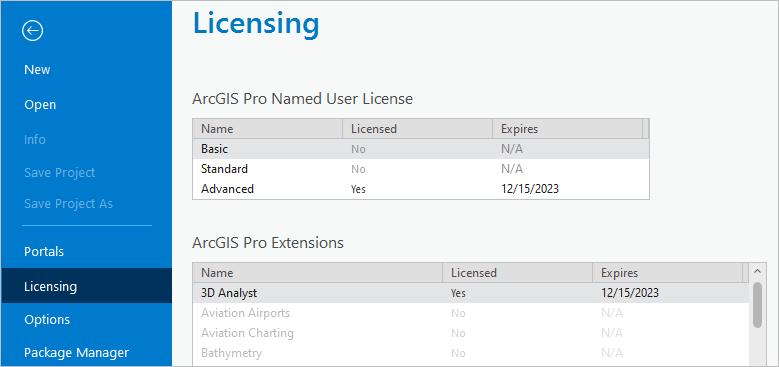779x367 pixels.
Task: Select the Basic license row
Action: pyautogui.click(x=420, y=148)
